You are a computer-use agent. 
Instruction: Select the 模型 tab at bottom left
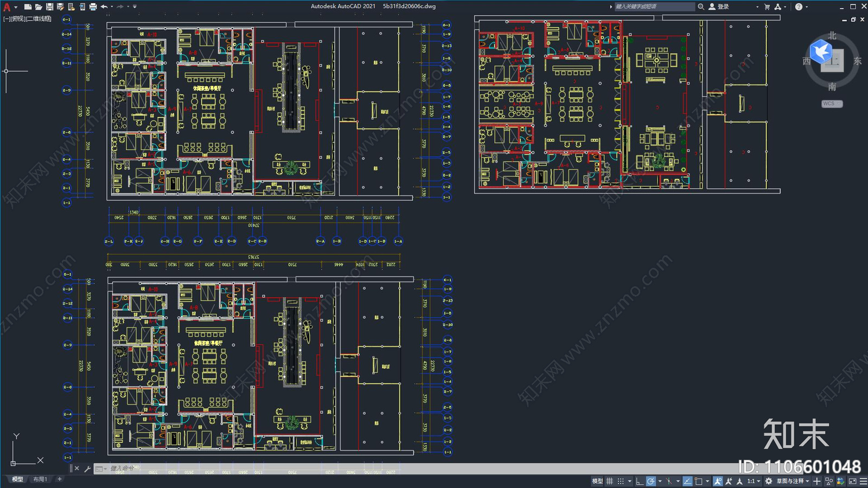click(17, 479)
